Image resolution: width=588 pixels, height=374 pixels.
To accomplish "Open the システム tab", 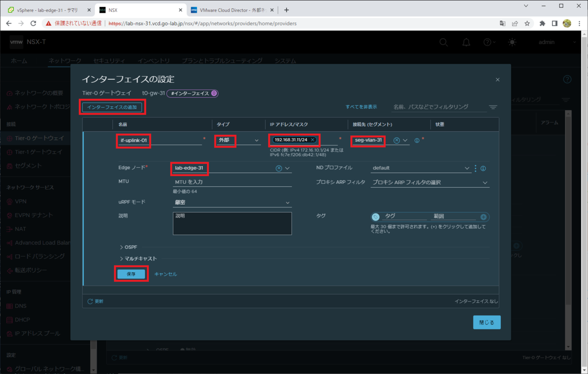I will [x=285, y=61].
